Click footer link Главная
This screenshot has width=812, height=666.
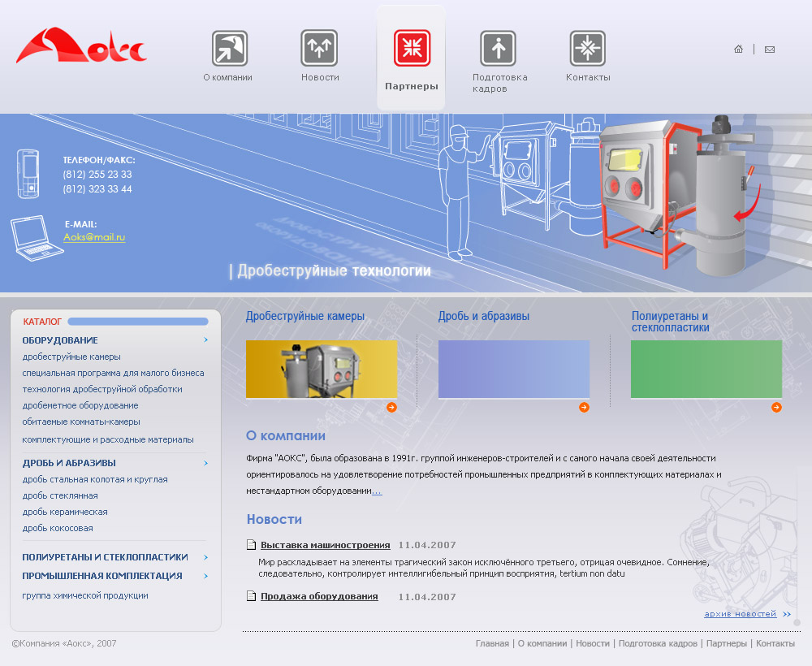pyautogui.click(x=492, y=643)
